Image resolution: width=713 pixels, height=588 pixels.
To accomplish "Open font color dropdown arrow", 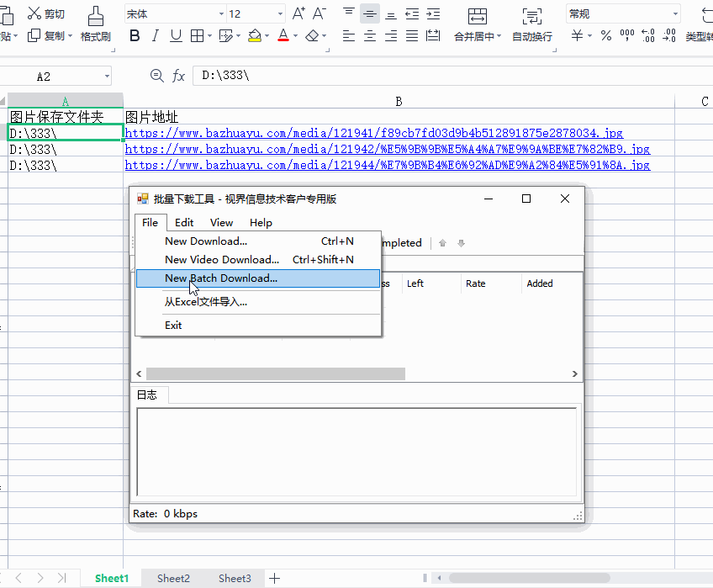I will click(x=296, y=35).
